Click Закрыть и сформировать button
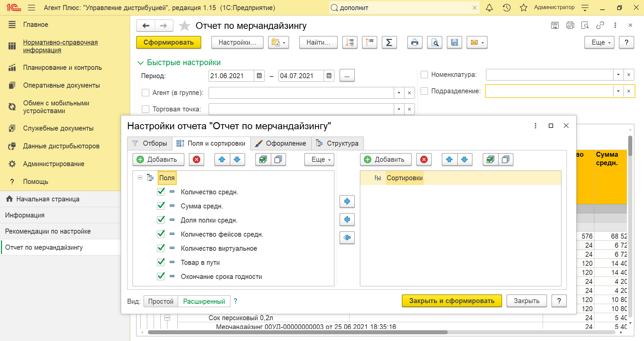Viewport: 644px width, 341px height. pyautogui.click(x=452, y=301)
